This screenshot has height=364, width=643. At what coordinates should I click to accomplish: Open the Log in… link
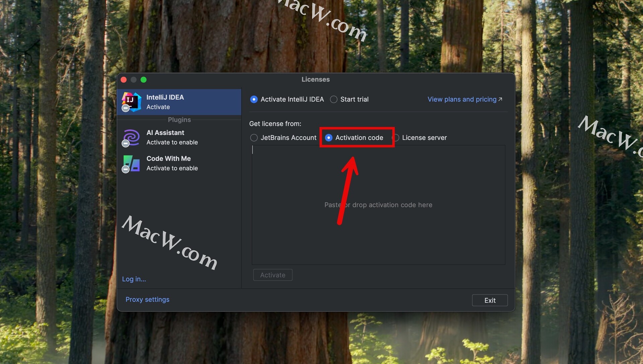coord(134,279)
